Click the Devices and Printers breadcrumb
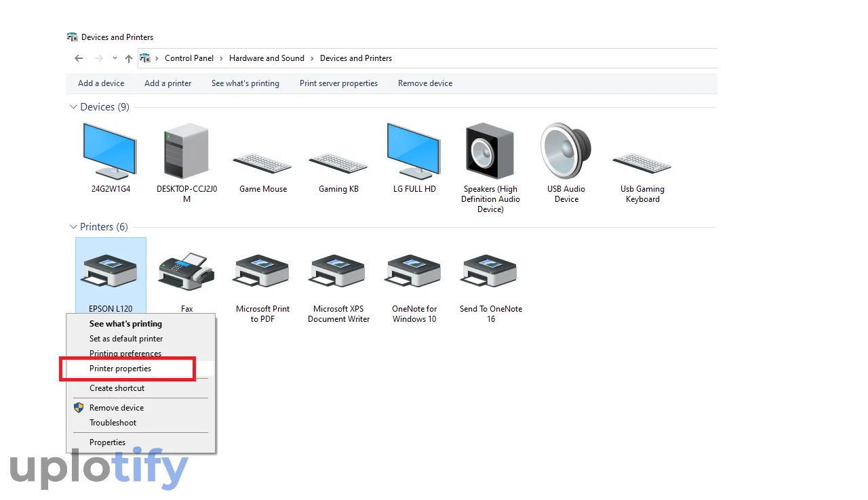868x500 pixels. click(356, 58)
